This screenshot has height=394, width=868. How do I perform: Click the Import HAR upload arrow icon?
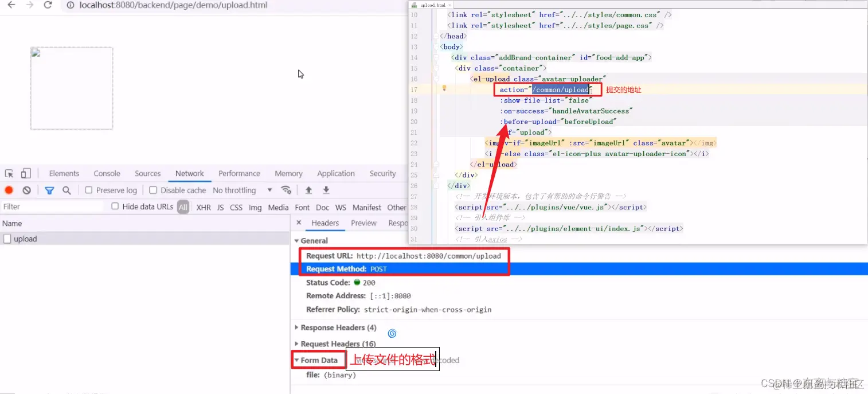coord(308,190)
